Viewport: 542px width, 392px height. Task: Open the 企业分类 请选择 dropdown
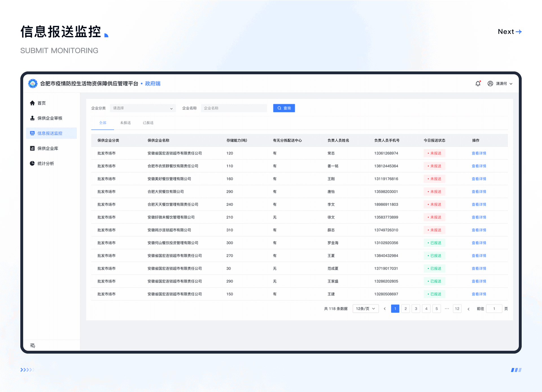pyautogui.click(x=143, y=108)
